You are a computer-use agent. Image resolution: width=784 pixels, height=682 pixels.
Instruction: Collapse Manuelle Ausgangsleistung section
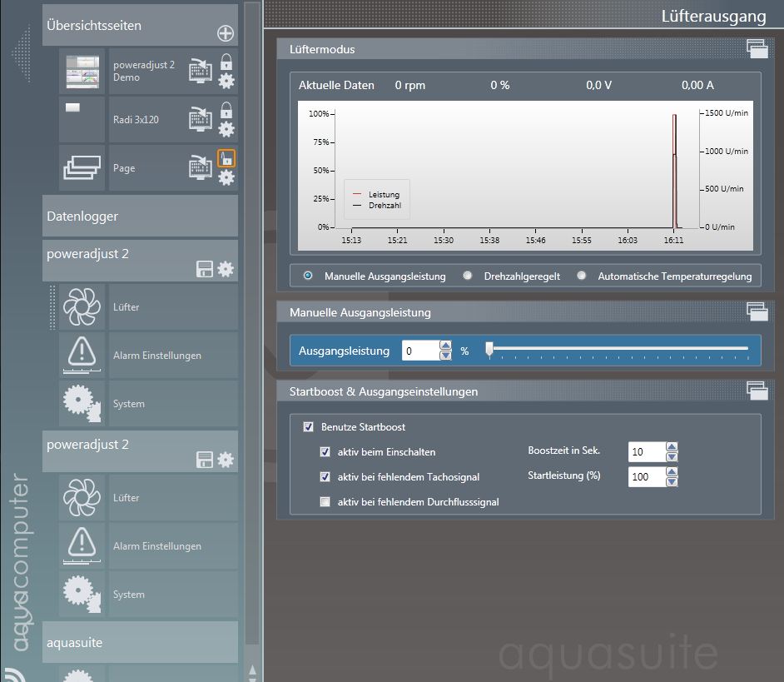coord(757,311)
